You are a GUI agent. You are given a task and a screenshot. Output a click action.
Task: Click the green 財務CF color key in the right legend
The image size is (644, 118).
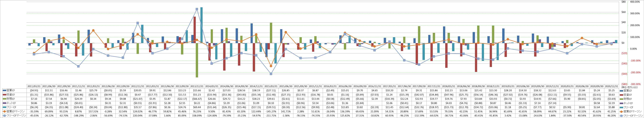coord(622,99)
